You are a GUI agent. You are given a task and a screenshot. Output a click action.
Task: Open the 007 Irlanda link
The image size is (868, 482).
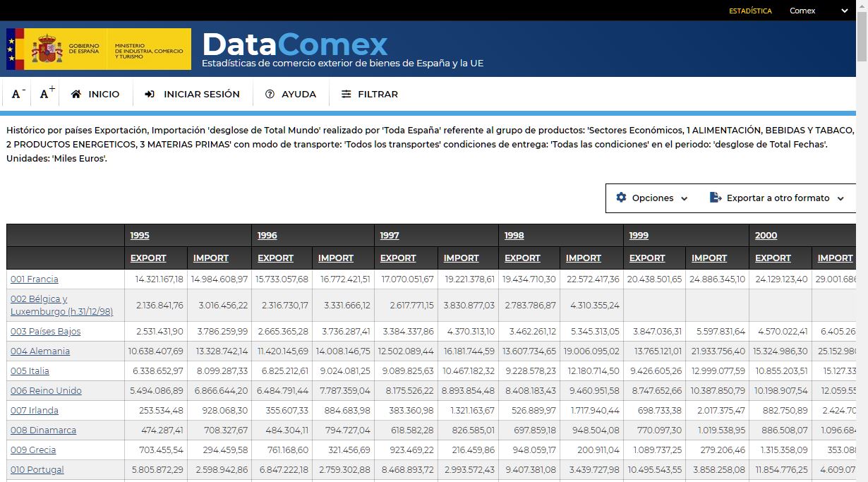click(x=35, y=411)
